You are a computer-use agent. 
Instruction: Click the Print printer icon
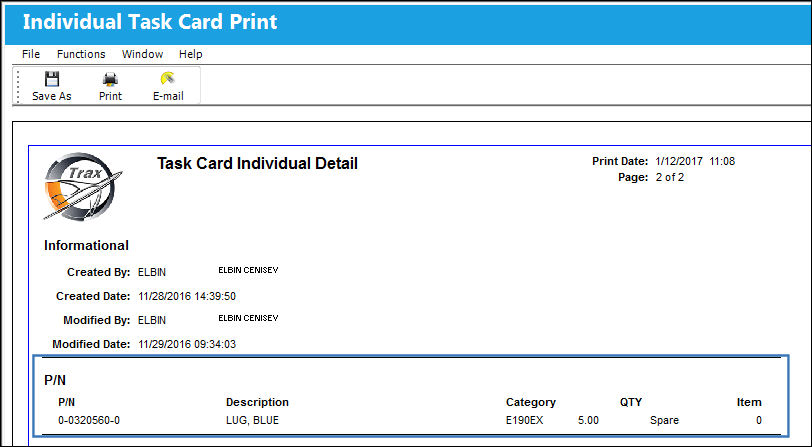click(x=110, y=79)
